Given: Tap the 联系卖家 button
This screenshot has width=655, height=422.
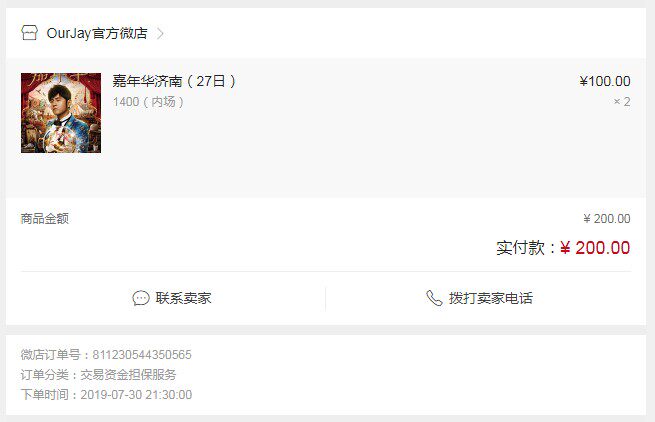Looking at the screenshot, I should [172, 298].
